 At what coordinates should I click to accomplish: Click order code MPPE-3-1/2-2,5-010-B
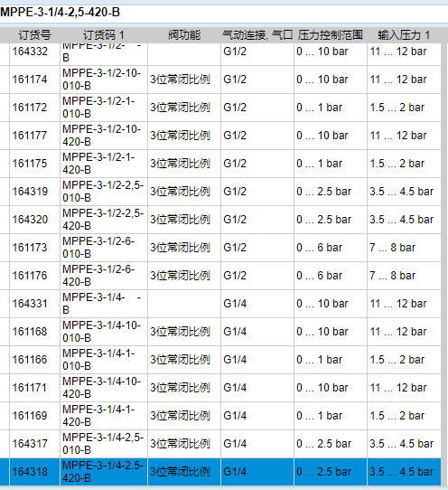(103, 192)
